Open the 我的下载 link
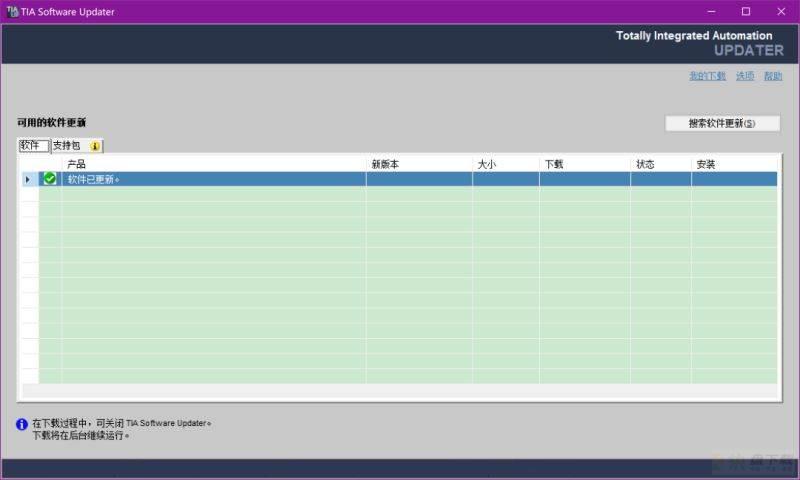Image resolution: width=800 pixels, height=480 pixels. (707, 76)
